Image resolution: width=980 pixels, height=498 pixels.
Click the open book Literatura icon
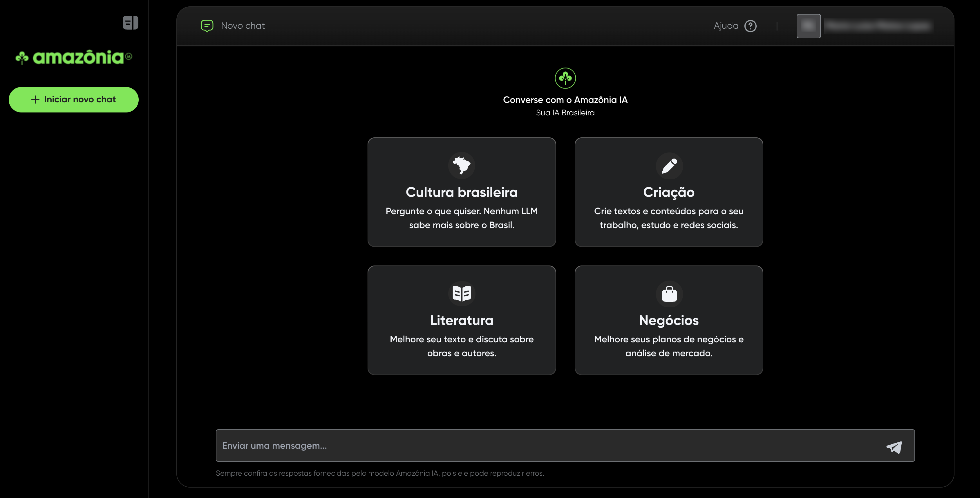click(462, 293)
